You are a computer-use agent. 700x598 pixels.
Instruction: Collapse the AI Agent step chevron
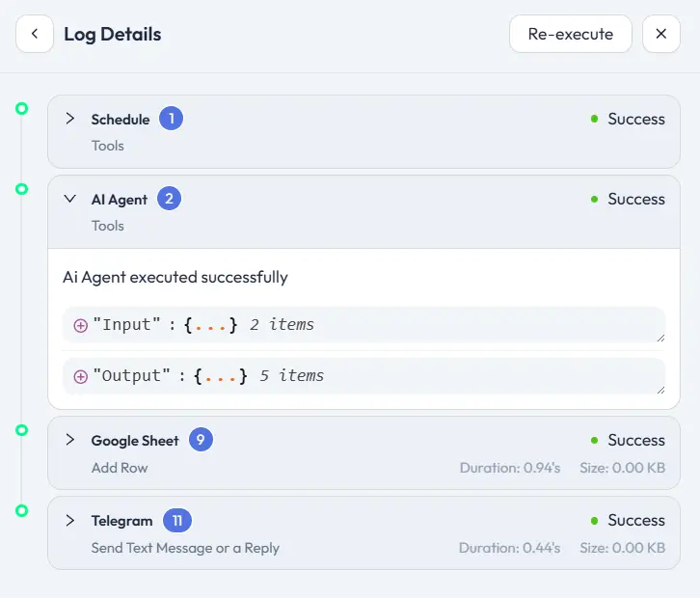(x=69, y=199)
